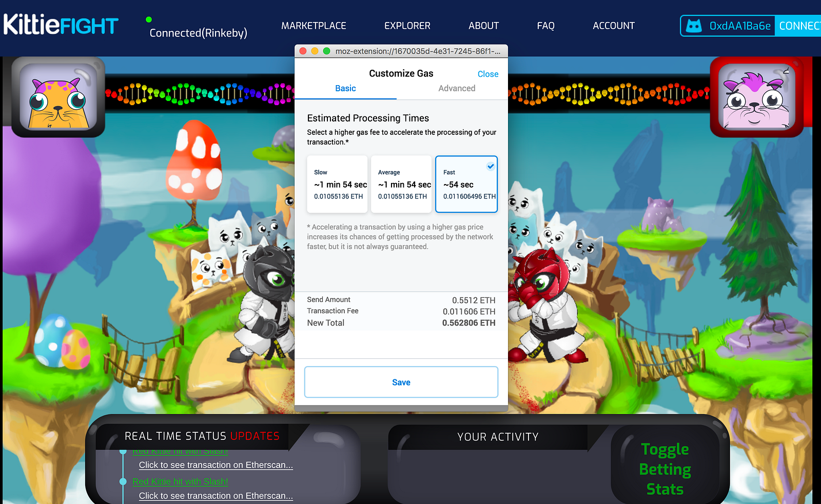Click the Connected(Rinkeby) network status

[x=198, y=33]
